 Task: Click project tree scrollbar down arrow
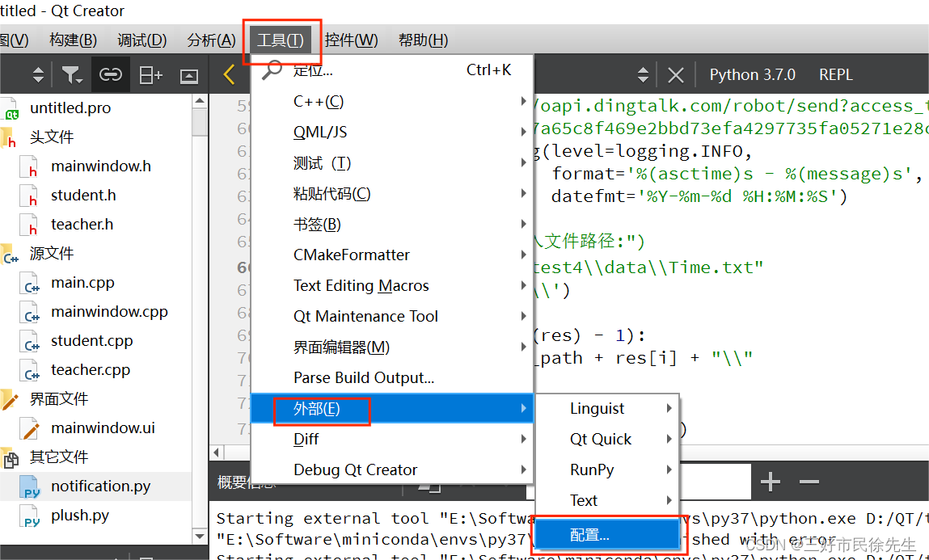point(200,537)
